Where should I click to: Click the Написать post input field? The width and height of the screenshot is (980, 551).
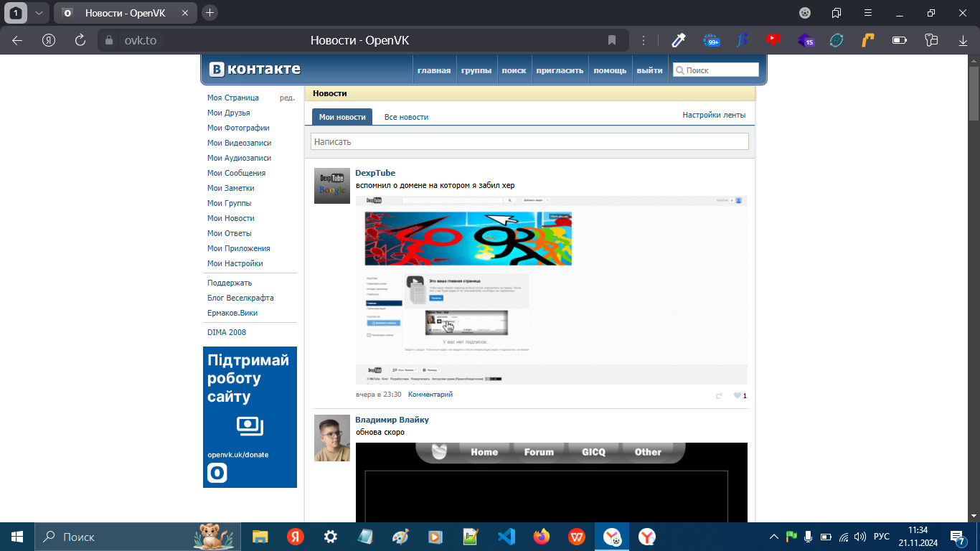click(x=529, y=141)
